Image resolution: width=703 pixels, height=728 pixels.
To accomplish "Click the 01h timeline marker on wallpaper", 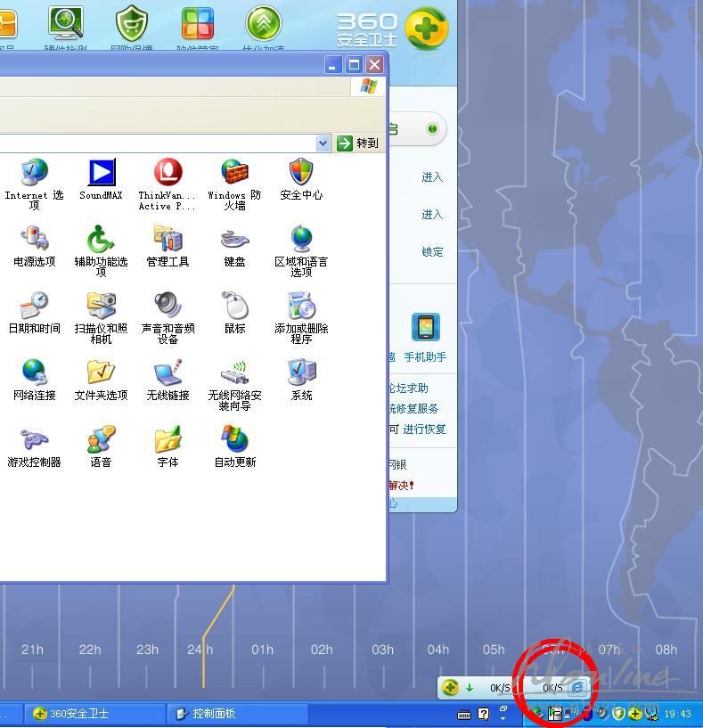I will coord(262,650).
